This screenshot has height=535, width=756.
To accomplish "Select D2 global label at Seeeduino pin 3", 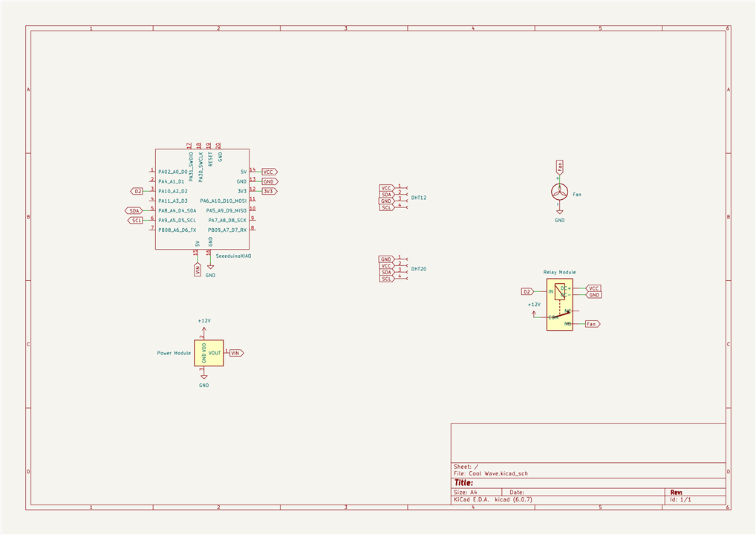I will coord(137,192).
